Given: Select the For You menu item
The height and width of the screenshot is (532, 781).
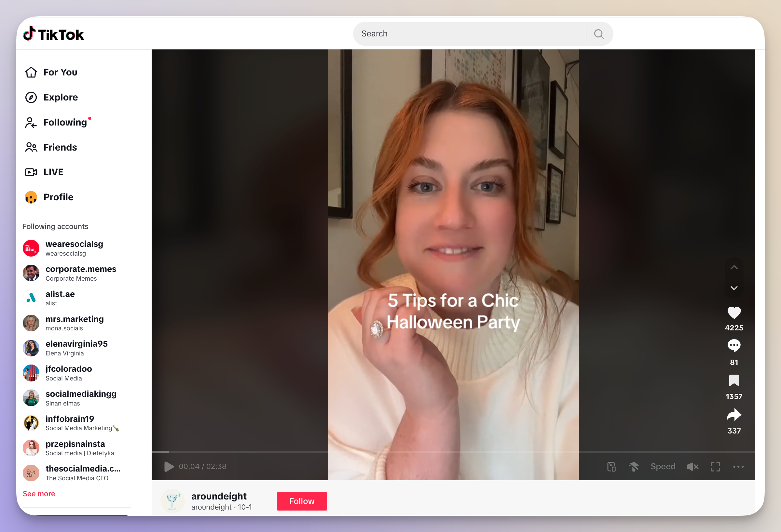Looking at the screenshot, I should pyautogui.click(x=59, y=73).
